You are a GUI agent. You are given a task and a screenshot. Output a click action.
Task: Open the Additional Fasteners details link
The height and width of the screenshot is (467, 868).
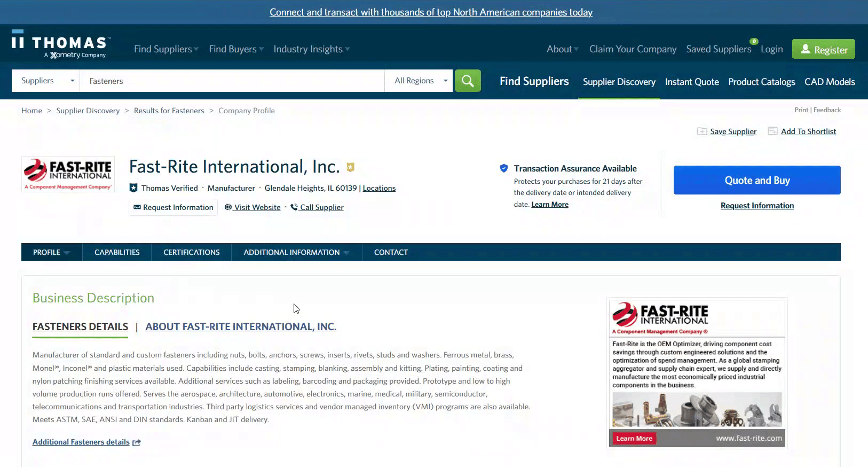[81, 442]
